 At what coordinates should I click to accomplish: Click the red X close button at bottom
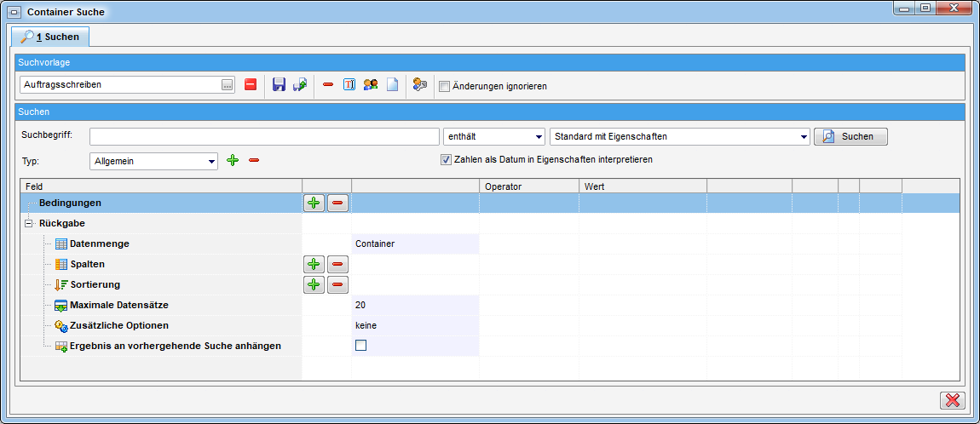coord(952,400)
